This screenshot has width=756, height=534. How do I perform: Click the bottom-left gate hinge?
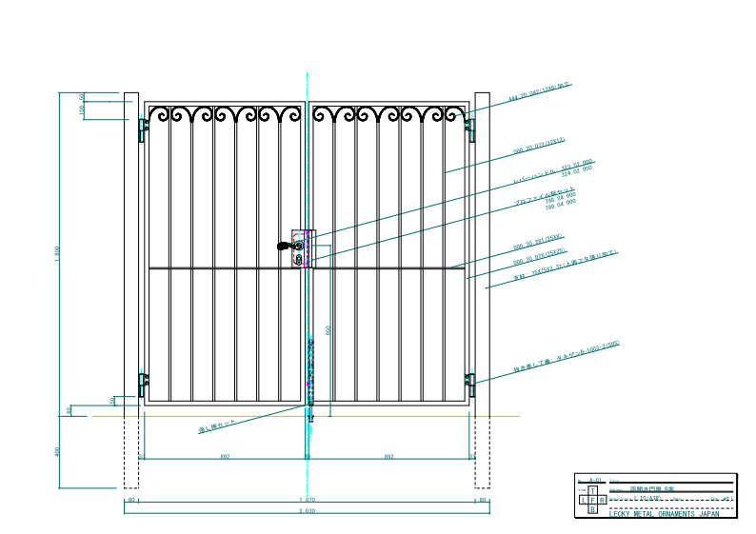click(145, 384)
